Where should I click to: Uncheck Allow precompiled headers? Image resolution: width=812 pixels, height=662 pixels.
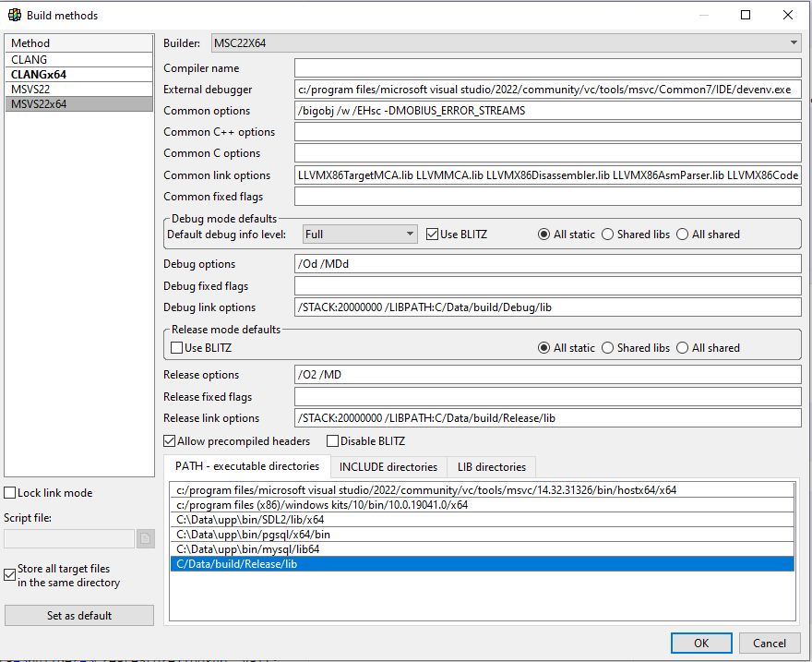point(170,441)
